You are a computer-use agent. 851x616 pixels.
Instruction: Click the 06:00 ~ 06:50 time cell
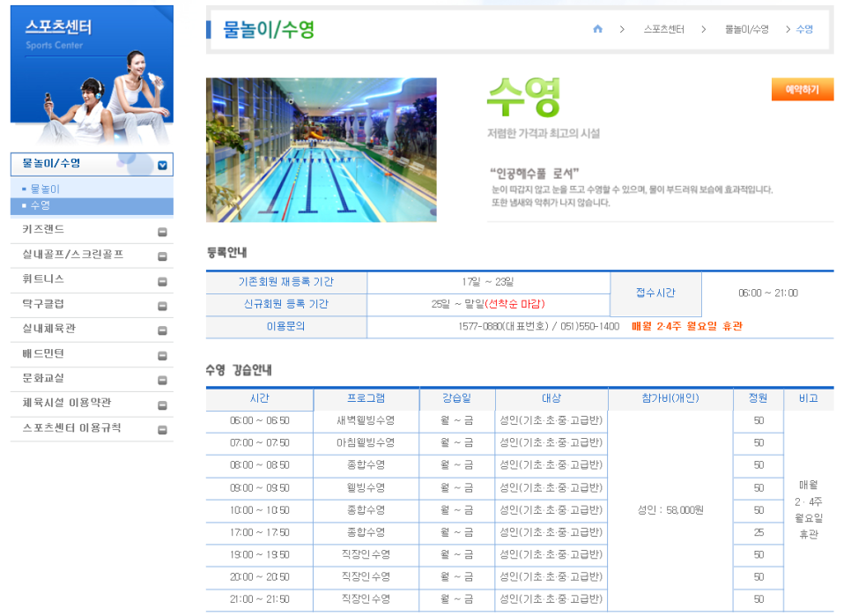[x=259, y=420]
